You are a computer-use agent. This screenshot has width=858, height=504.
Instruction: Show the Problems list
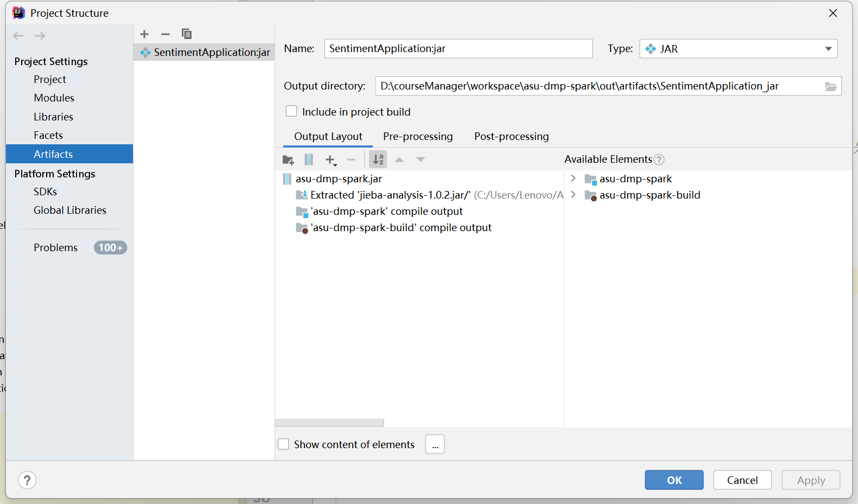pos(55,247)
